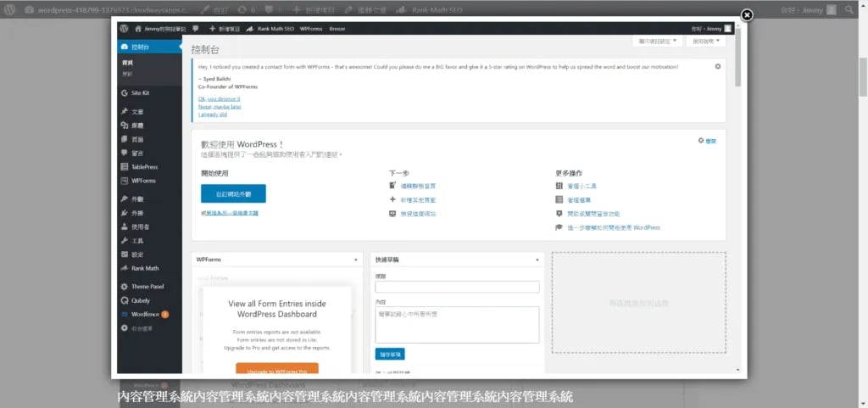Click the Quick Draft content text area
Viewport: 868px width, 408px height.
click(x=457, y=325)
